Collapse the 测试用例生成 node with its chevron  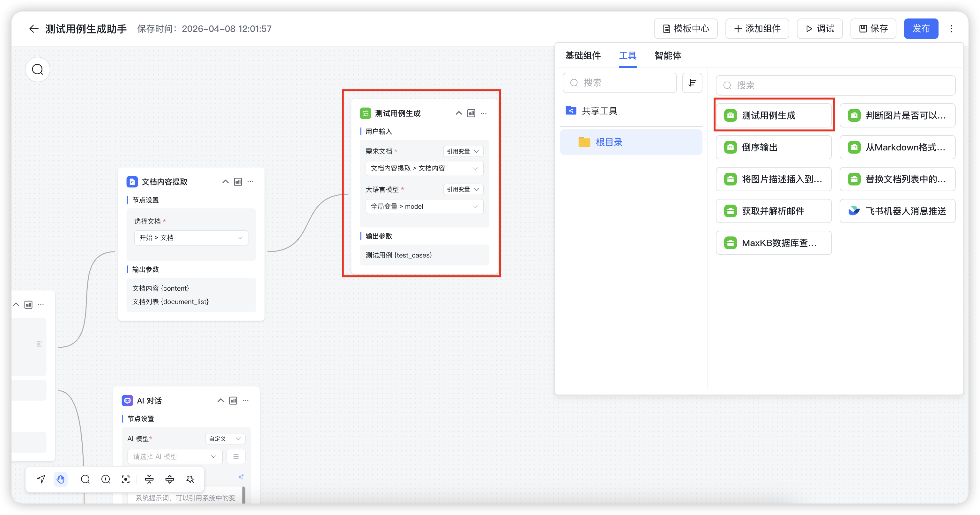(458, 113)
